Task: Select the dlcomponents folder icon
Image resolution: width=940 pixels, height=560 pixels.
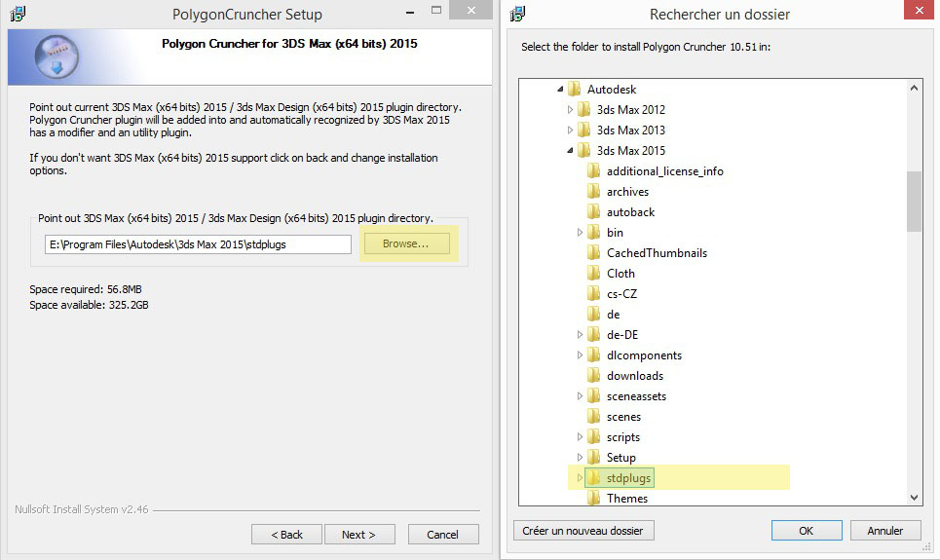Action: [593, 355]
